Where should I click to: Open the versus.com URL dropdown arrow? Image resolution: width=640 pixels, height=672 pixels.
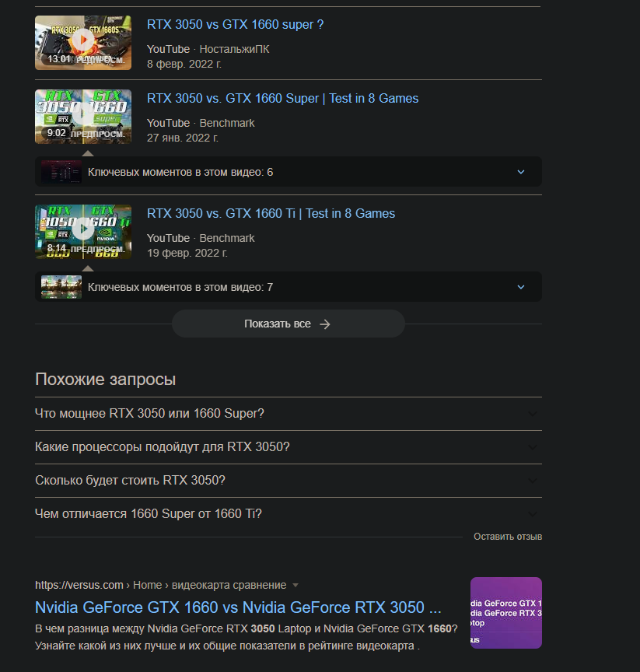point(296,586)
